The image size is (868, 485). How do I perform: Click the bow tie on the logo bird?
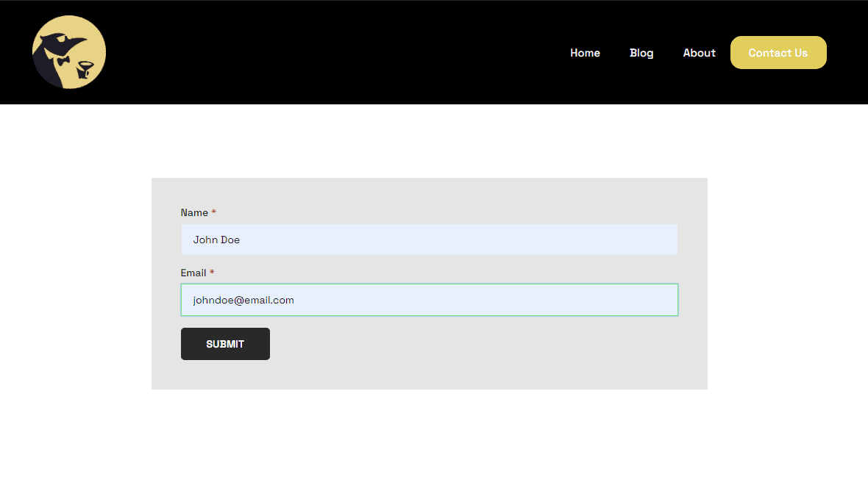(x=63, y=61)
